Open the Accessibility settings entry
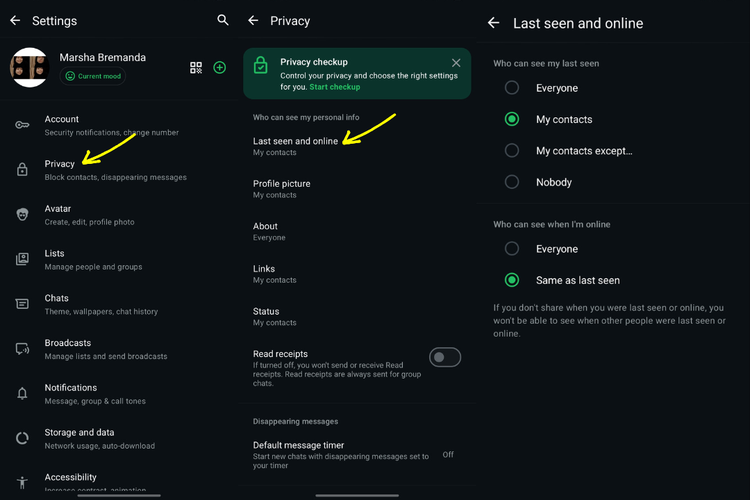750x500 pixels. [119, 481]
